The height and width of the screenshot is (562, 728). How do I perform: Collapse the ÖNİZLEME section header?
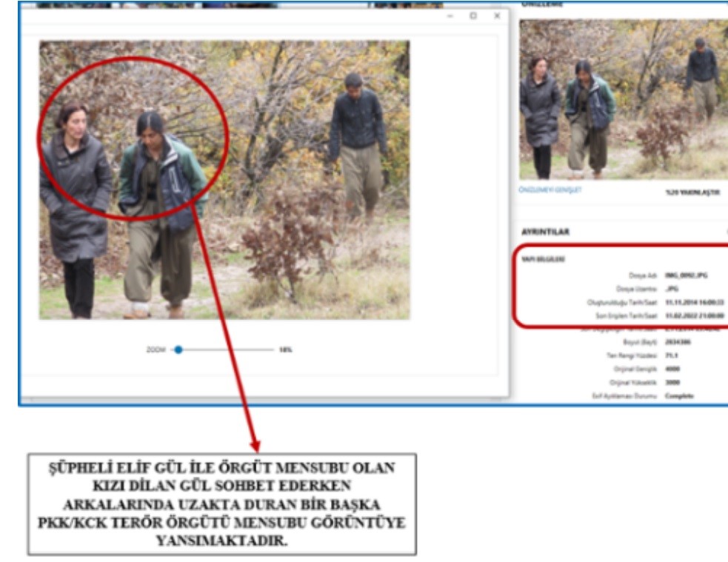[x=543, y=4]
